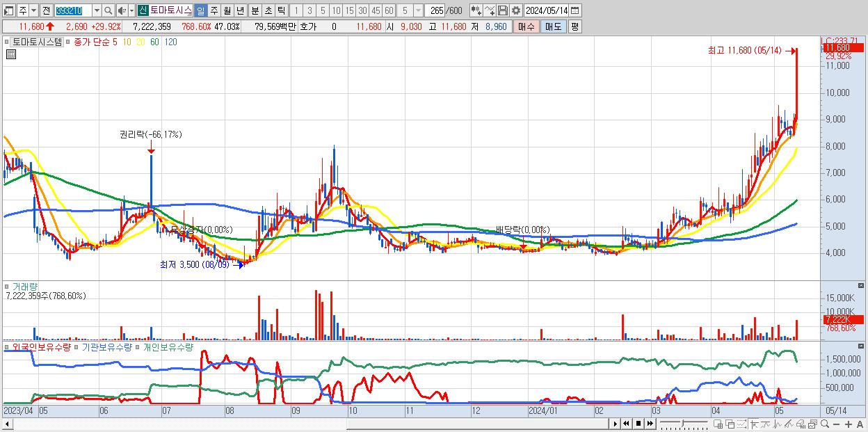This screenshot has height=432, width=868.
Task: Click the bottom zoom magnifier icon
Action: (825, 424)
